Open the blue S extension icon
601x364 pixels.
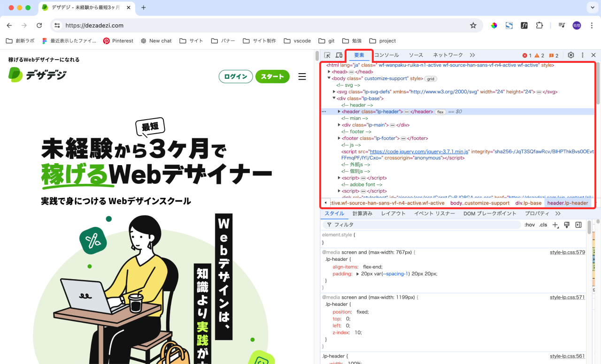[x=509, y=25]
